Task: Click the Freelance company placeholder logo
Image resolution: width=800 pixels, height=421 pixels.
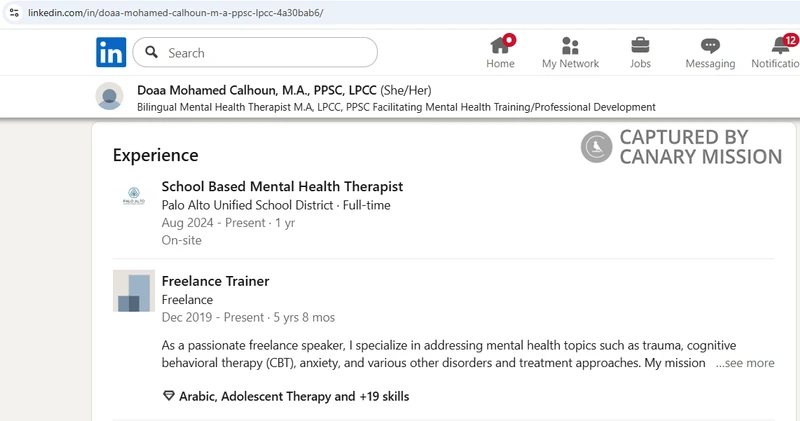Action: coord(133,291)
